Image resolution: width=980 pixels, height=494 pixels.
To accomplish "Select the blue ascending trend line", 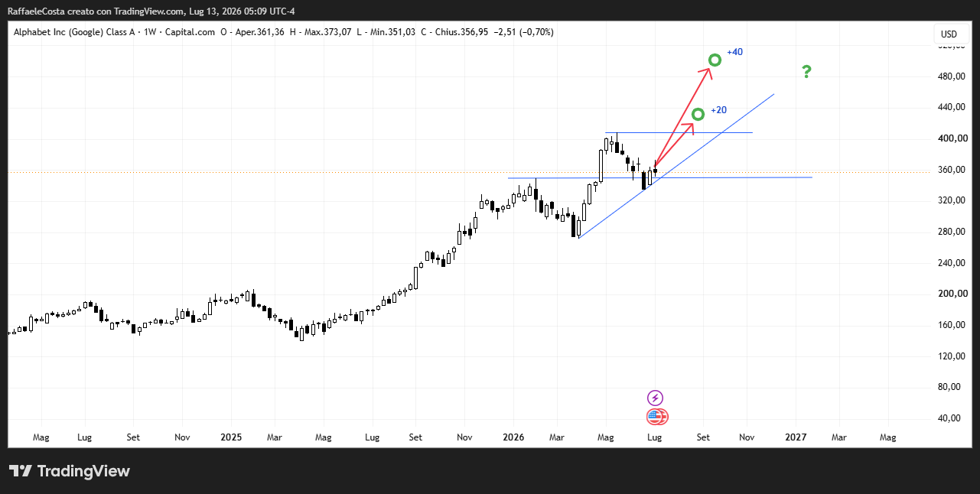I will coord(676,166).
